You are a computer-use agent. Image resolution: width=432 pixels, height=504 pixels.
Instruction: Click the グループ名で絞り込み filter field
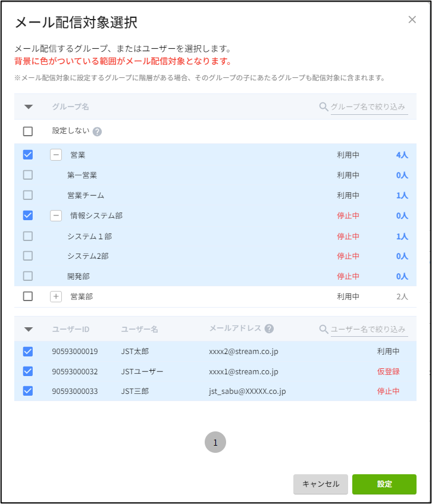click(370, 107)
